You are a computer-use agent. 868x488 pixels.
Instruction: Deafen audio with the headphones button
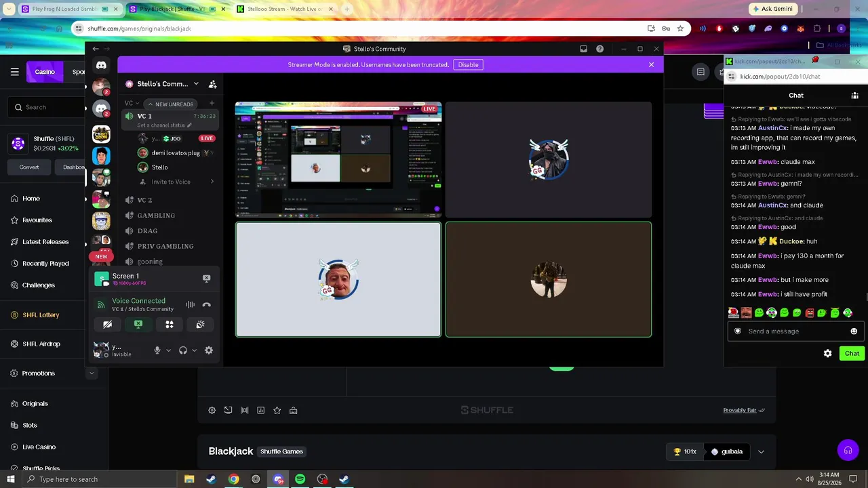183,350
